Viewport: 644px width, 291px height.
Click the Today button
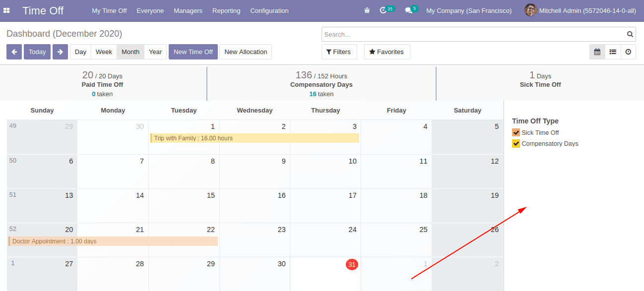tap(37, 52)
